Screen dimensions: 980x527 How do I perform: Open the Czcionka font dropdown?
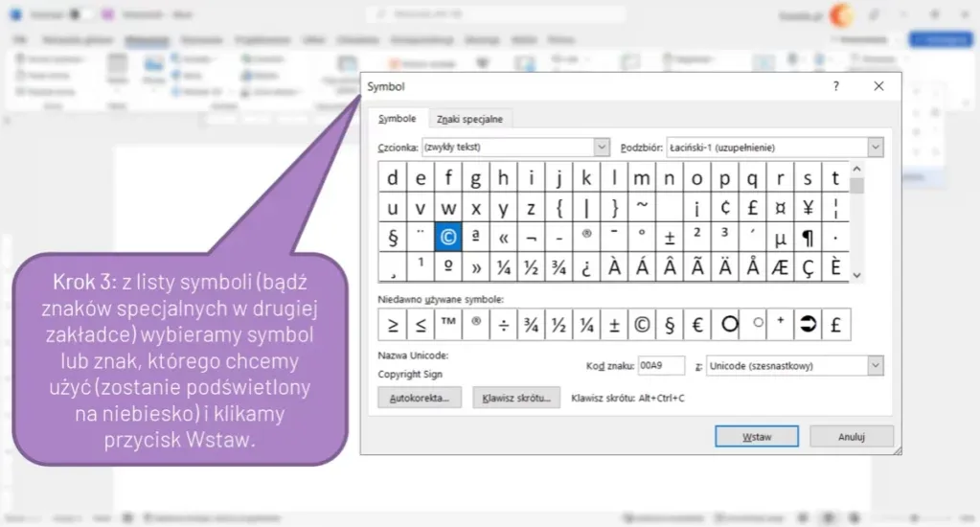602,147
